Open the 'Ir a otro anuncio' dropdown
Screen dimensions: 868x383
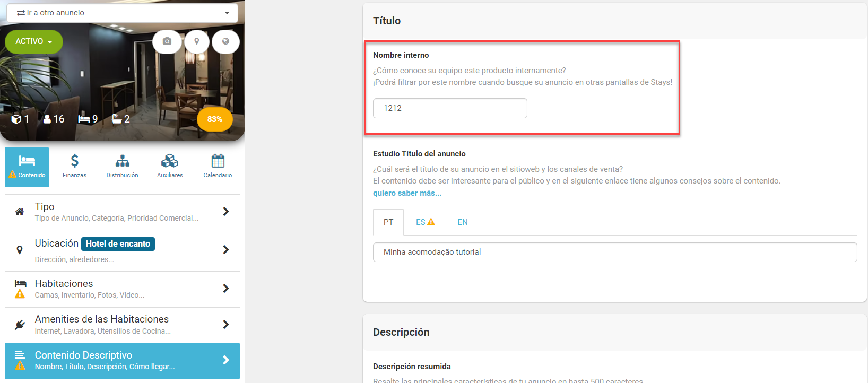click(x=123, y=13)
